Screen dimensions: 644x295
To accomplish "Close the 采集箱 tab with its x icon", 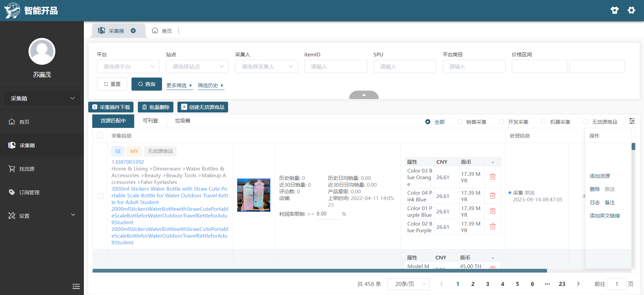I will pos(133,31).
